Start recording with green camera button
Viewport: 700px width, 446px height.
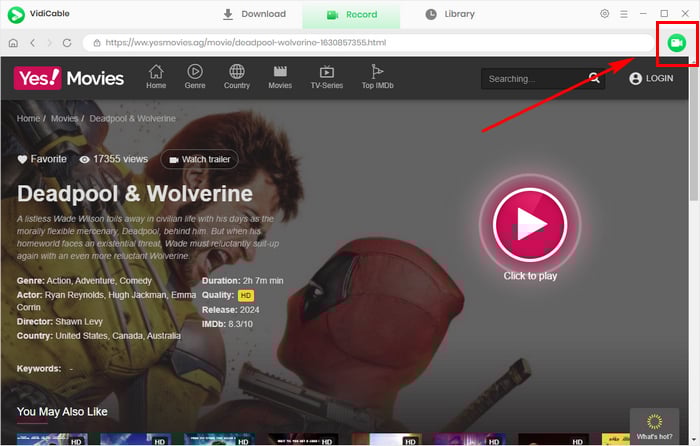click(677, 43)
